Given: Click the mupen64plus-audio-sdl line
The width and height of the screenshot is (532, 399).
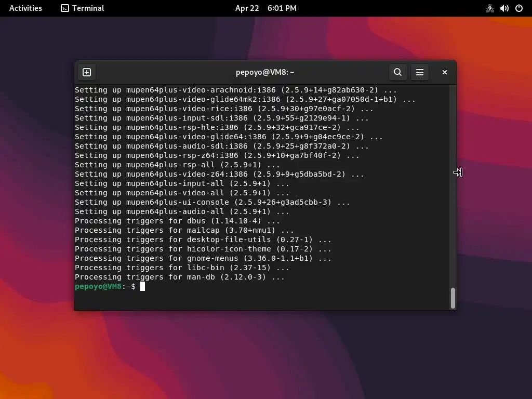Looking at the screenshot, I should click(221, 146).
